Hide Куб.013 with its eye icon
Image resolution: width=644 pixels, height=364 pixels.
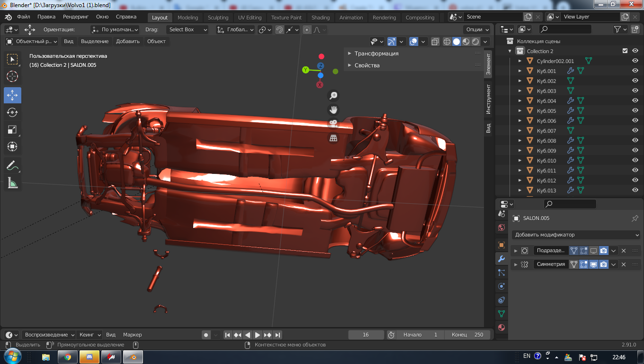tap(635, 191)
